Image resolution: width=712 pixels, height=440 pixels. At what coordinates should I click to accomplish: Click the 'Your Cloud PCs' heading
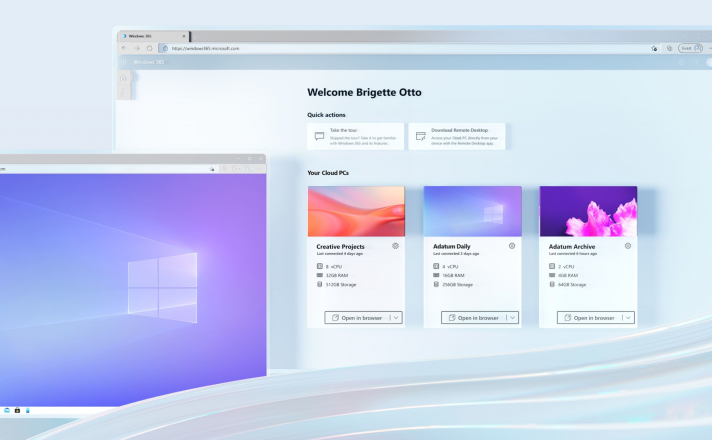pyautogui.click(x=328, y=173)
